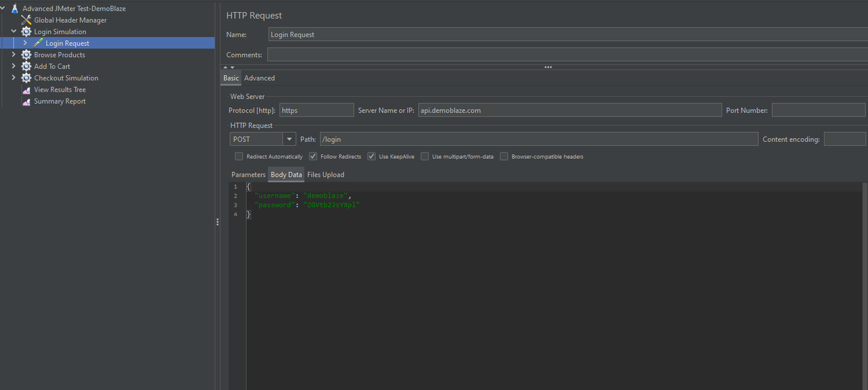Click line number 4 in editor gutter
Viewport: 868px width, 390px height.
pos(236,215)
